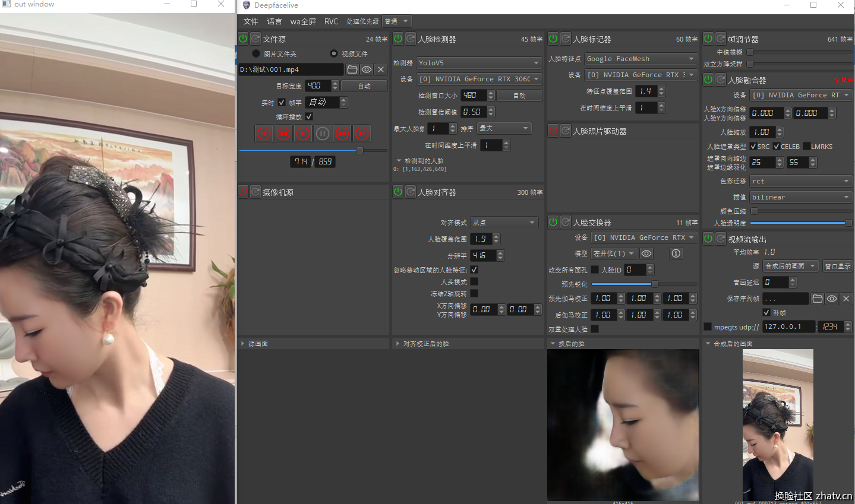The height and width of the screenshot is (504, 855).
Task: Click the X icon to clear video path
Action: (x=381, y=69)
